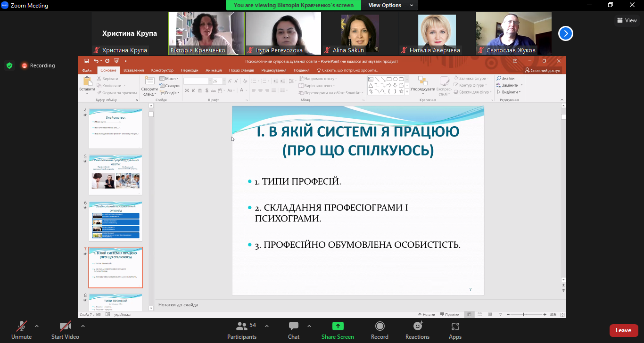The width and height of the screenshot is (644, 343).
Task: Open the Reactions menu
Action: [417, 329]
